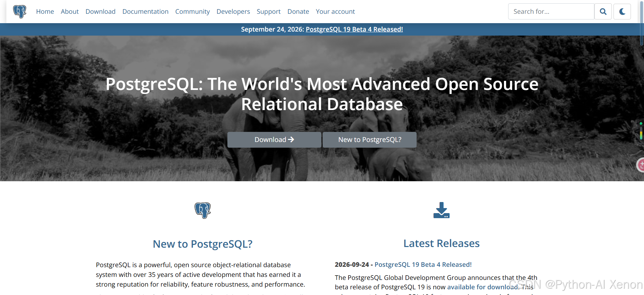Click the search magnifier button
The width and height of the screenshot is (644, 295).
coord(603,11)
